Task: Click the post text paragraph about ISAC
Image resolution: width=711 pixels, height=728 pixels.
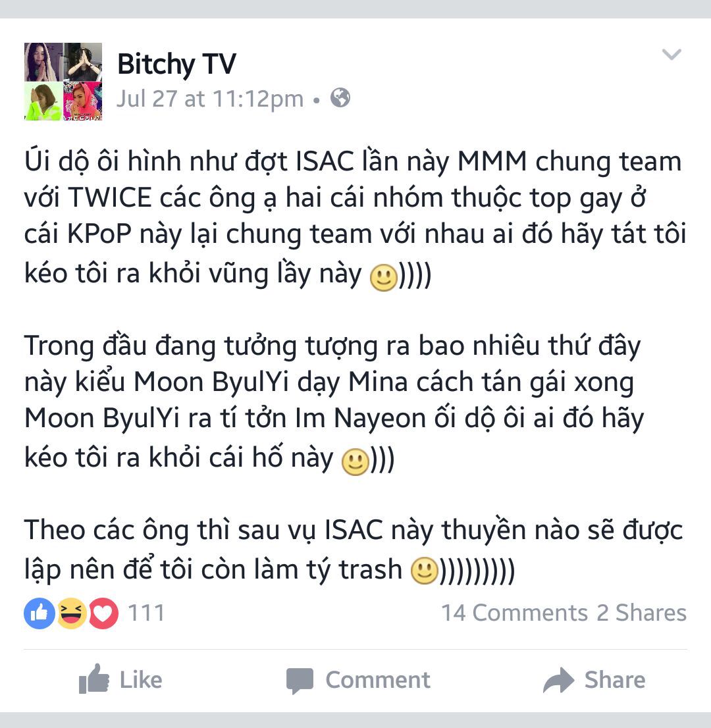Action: pyautogui.click(x=355, y=217)
